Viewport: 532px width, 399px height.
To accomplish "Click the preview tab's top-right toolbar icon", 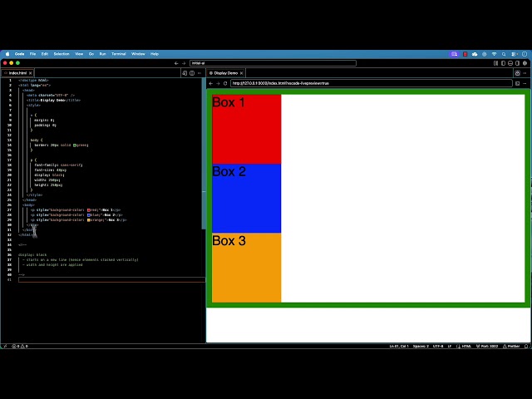I will [x=517, y=73].
